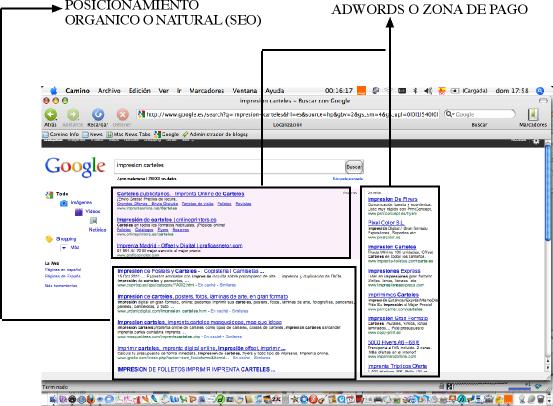Image resolution: width=553 pixels, height=406 pixels.
Task: Open the Archivo menu
Action: 109,91
